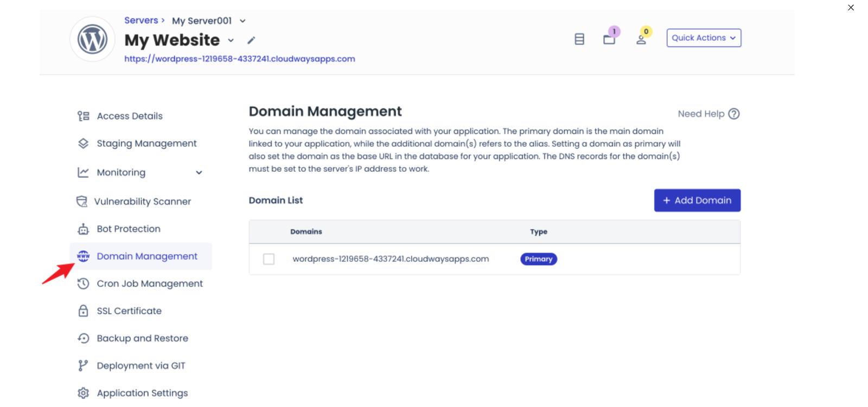Click the Servers breadcrumb link
This screenshot has width=868, height=407.
141,21
